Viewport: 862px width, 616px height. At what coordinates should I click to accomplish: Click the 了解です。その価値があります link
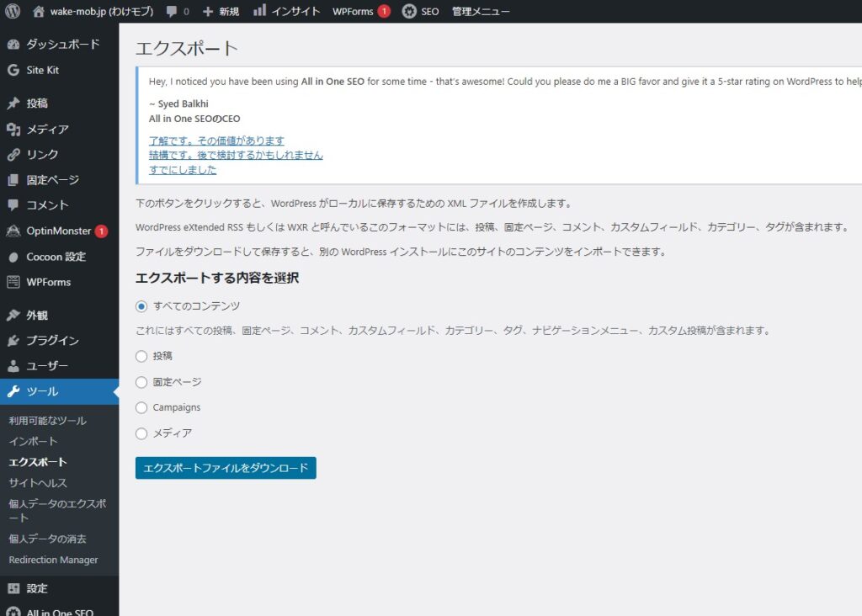point(216,141)
